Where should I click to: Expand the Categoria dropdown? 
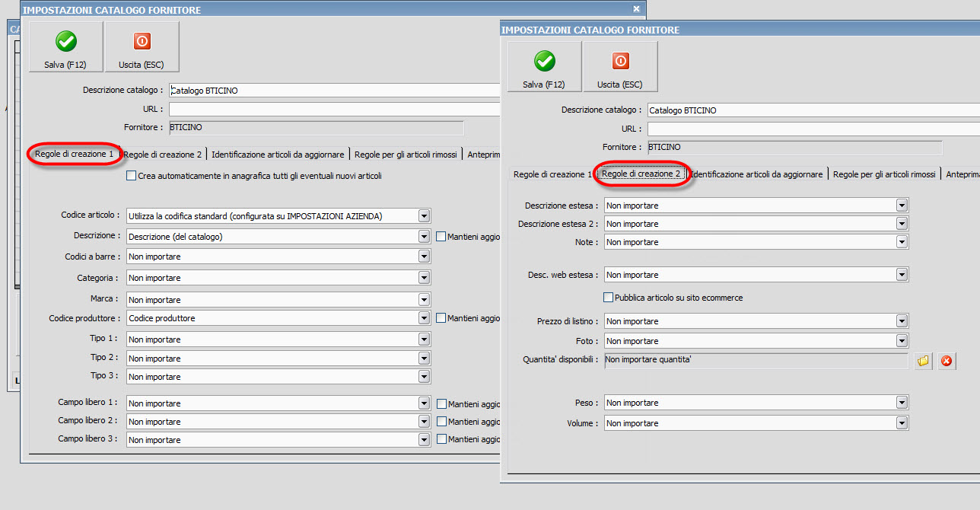point(425,278)
